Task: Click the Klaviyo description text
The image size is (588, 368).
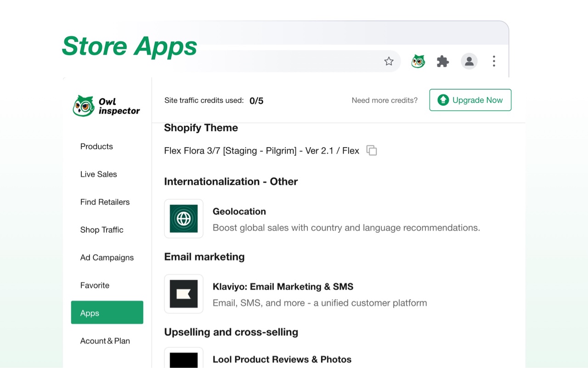Action: tap(320, 303)
